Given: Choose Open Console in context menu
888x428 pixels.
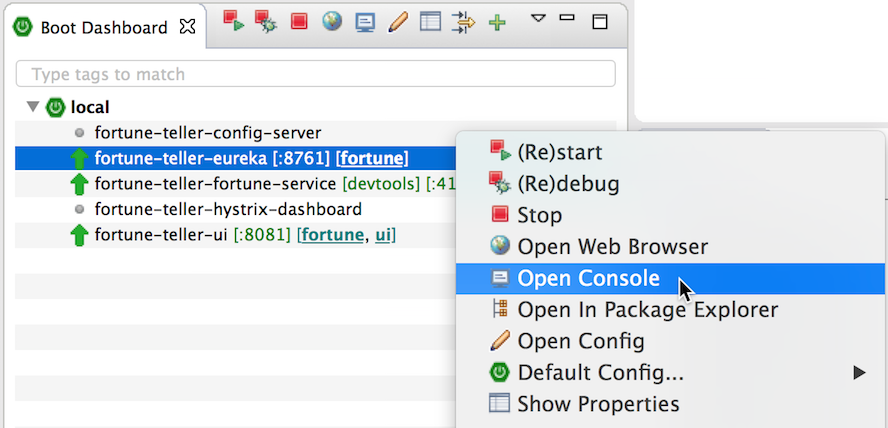Looking at the screenshot, I should coord(671,279).
